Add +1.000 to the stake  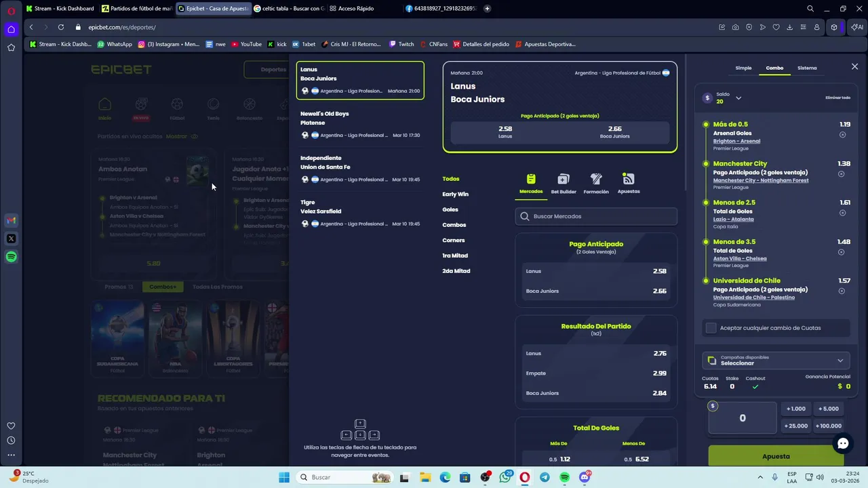point(796,409)
